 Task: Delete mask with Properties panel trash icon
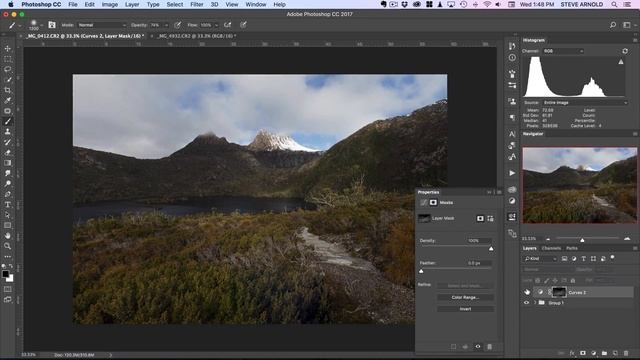[489, 347]
